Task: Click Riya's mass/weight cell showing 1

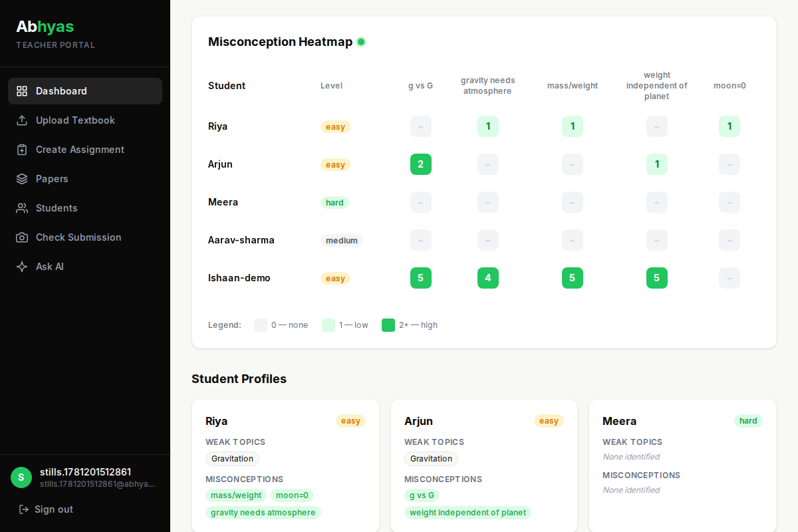Action: click(x=573, y=126)
